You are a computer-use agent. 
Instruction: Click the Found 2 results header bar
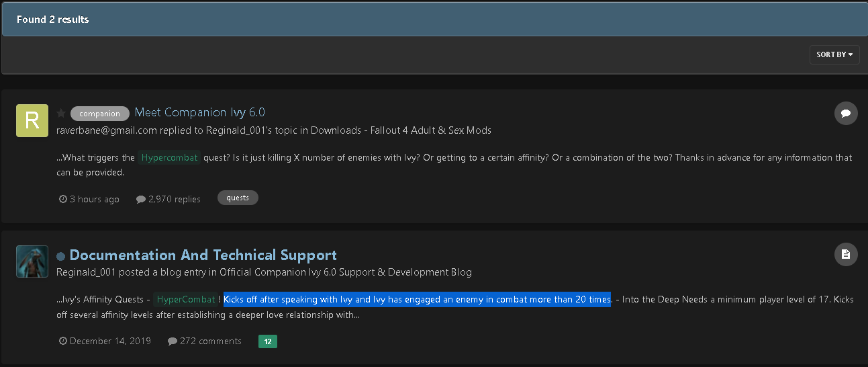click(x=434, y=19)
